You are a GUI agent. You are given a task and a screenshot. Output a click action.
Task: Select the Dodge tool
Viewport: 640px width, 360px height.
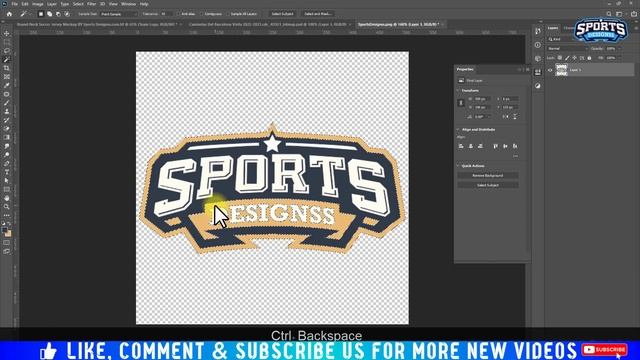(x=7, y=155)
